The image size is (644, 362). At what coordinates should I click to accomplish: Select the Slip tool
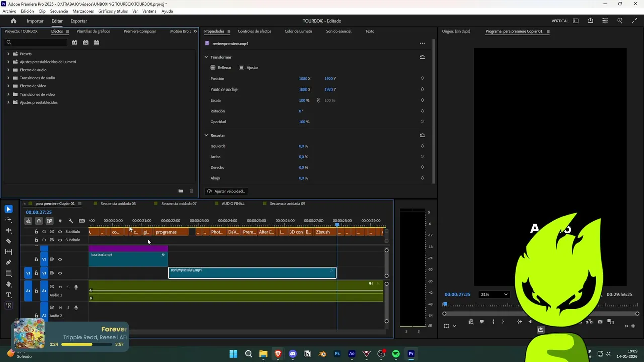point(9,252)
